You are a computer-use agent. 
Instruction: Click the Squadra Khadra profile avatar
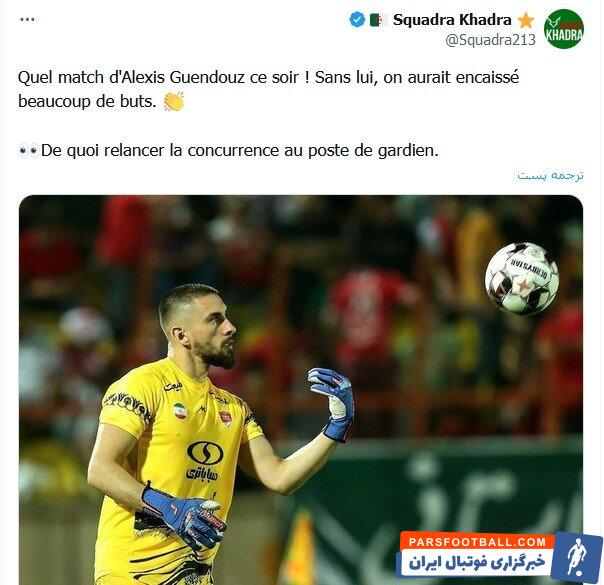[x=564, y=29]
